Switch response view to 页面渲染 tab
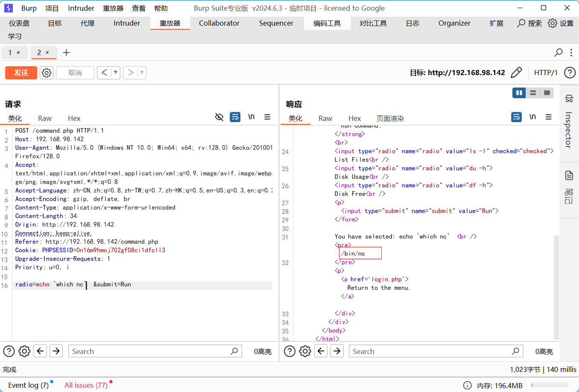This screenshot has height=392, width=579. 390,118
